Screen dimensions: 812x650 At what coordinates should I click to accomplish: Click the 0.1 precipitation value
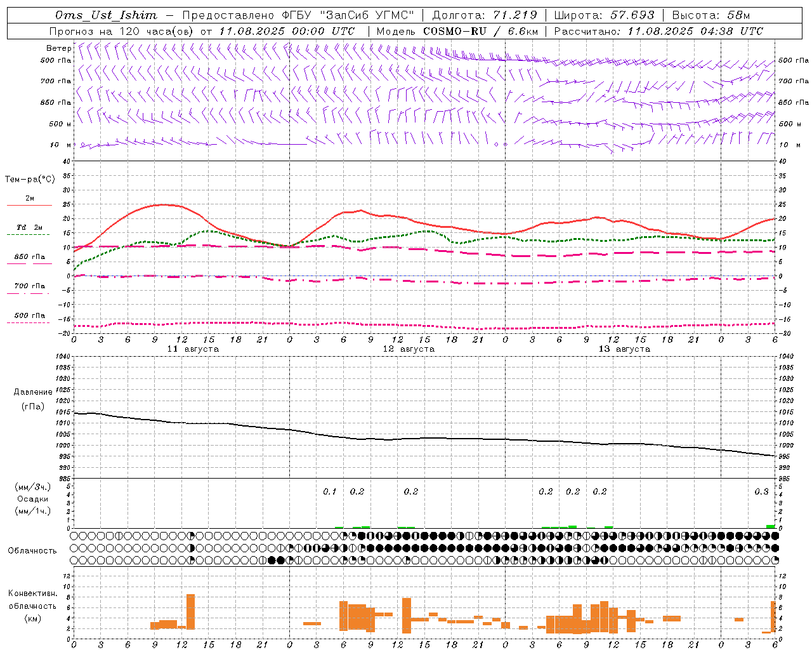(x=330, y=491)
